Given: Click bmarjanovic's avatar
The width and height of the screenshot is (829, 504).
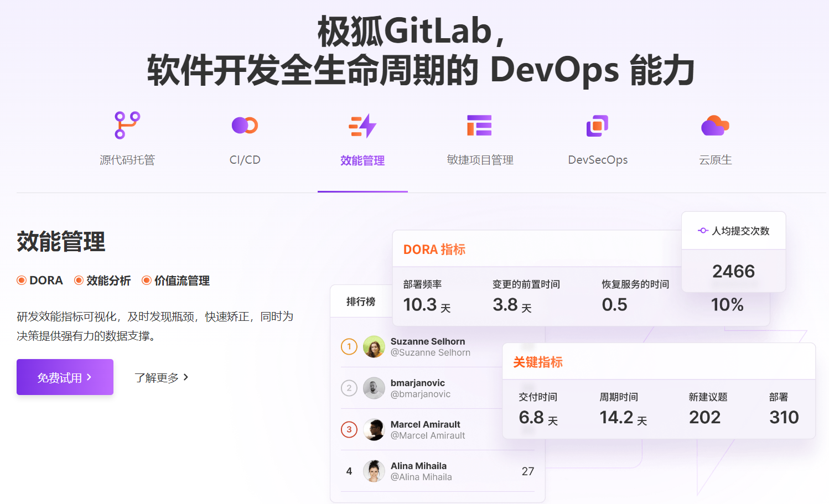Looking at the screenshot, I should click(374, 388).
